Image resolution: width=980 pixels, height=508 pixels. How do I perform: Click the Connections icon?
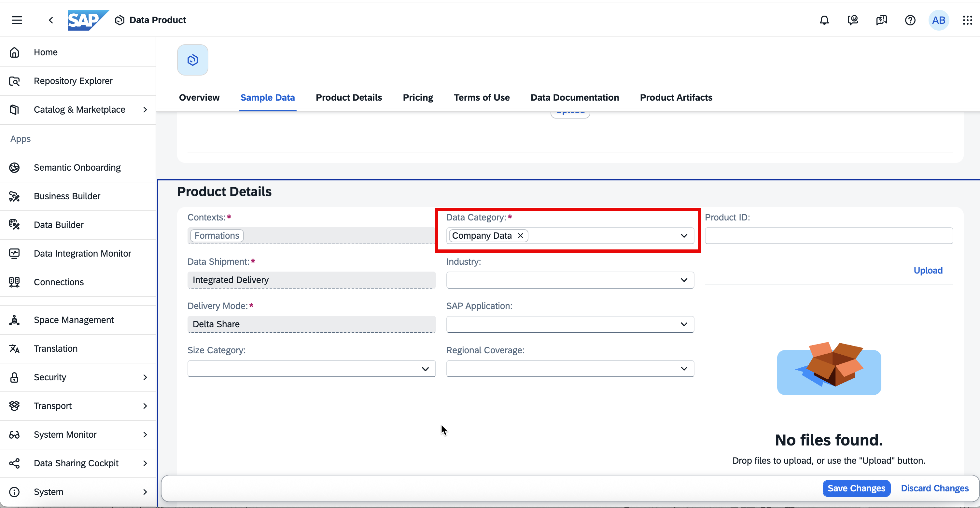coord(14,282)
